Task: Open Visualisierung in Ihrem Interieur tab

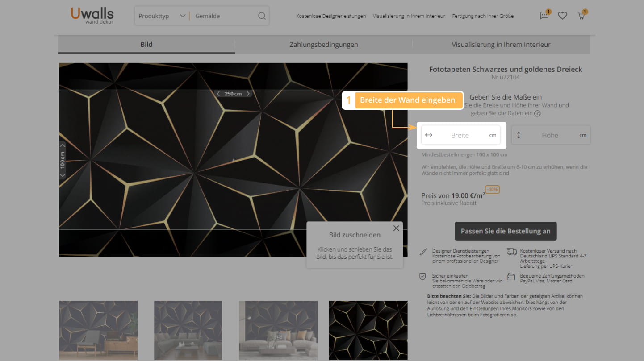Action: point(501,45)
